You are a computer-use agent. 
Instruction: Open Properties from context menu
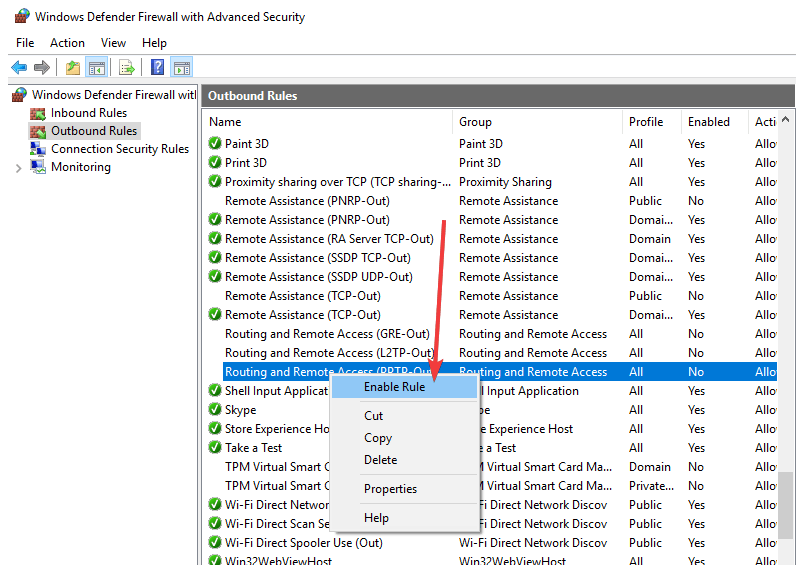click(404, 489)
